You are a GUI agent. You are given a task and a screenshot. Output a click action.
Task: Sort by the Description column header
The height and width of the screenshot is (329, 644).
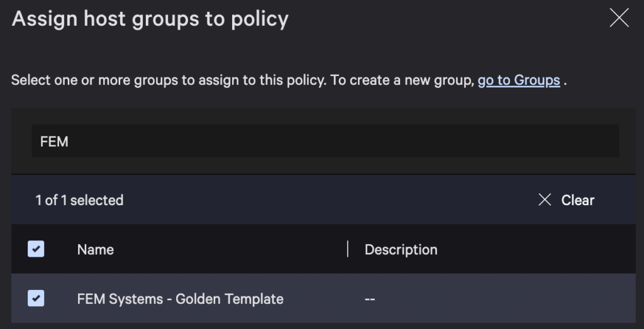point(401,250)
